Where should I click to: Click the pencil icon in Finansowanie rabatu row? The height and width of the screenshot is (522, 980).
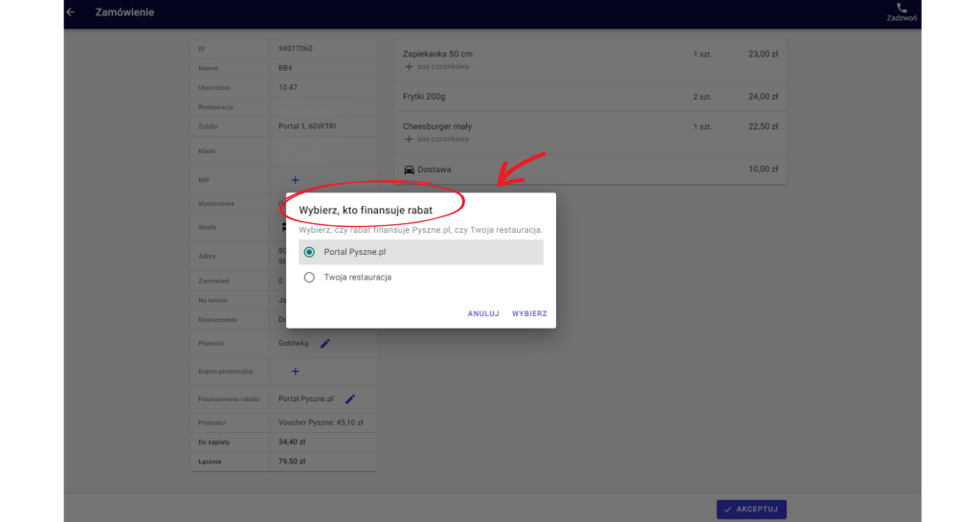[350, 399]
